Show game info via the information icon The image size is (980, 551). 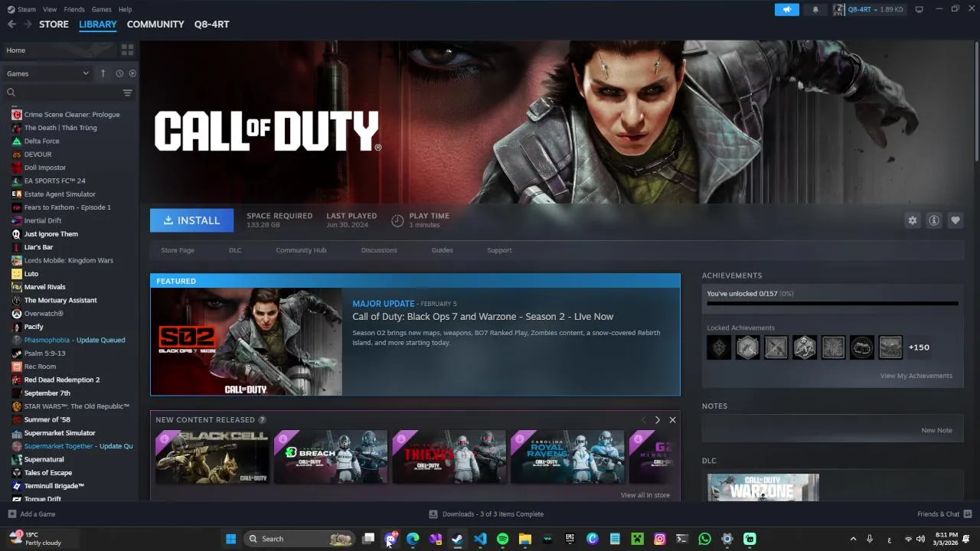coord(934,220)
